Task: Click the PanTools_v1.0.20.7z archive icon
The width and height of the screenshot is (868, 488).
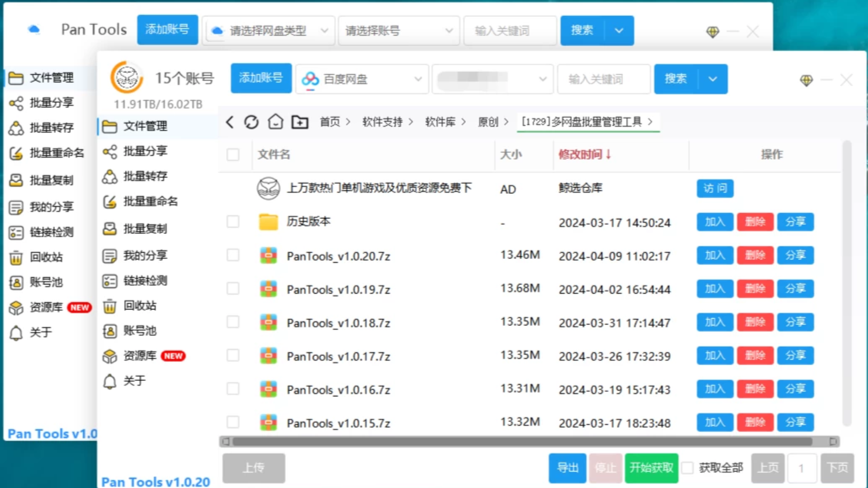Action: tap(268, 256)
